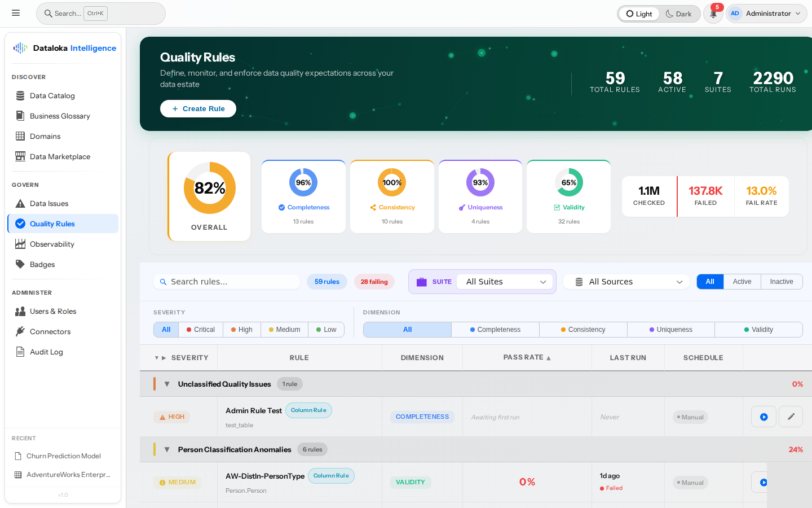
Task: Open notifications via the bell icon
Action: click(x=713, y=14)
